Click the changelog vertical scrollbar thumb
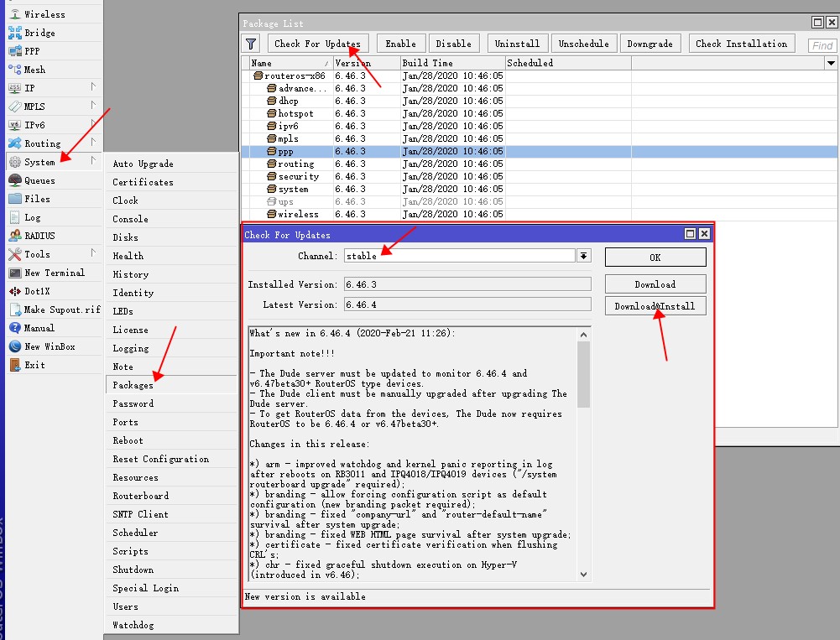This screenshot has width=840, height=640. 584,374
